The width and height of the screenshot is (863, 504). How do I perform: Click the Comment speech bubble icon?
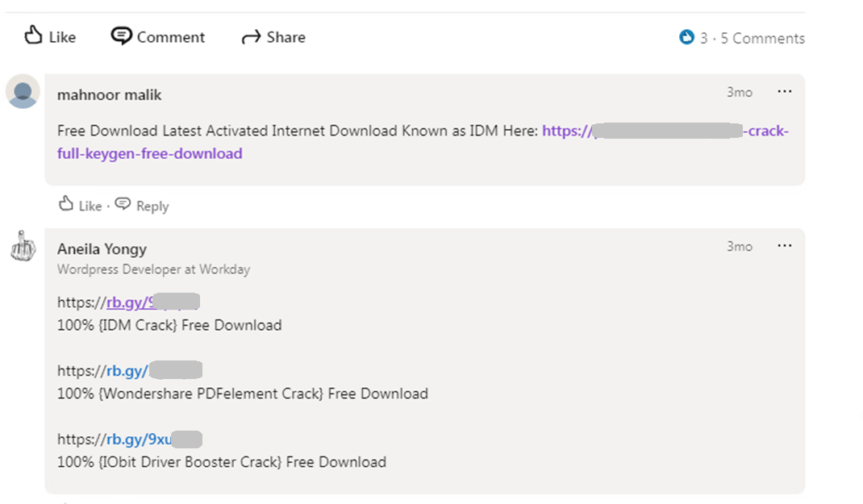tap(121, 36)
